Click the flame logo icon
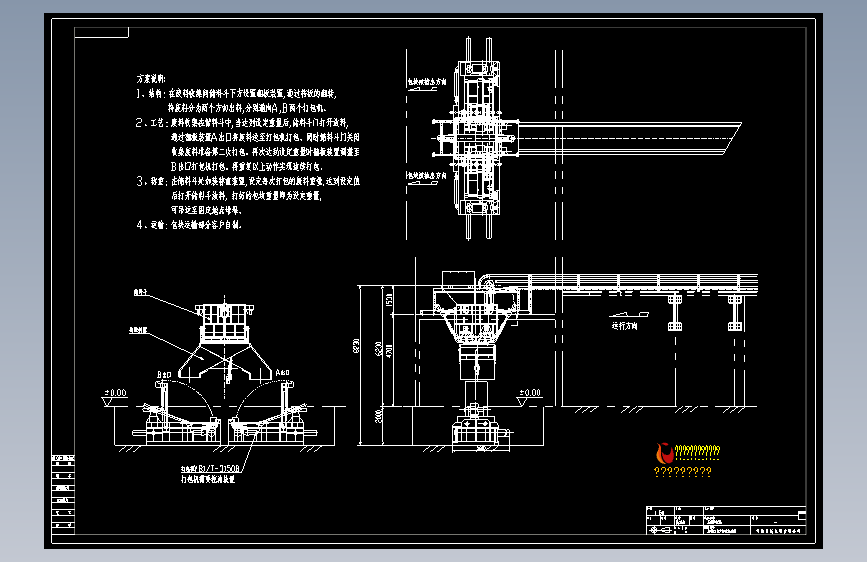Screen dimensions: 867x562 pyautogui.click(x=664, y=453)
